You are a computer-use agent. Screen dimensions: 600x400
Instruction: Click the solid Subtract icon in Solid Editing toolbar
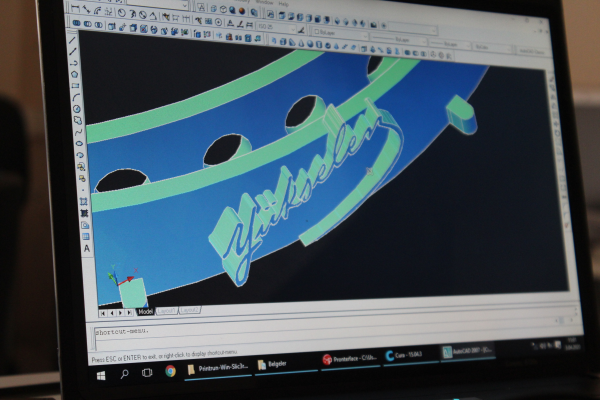click(88, 24)
